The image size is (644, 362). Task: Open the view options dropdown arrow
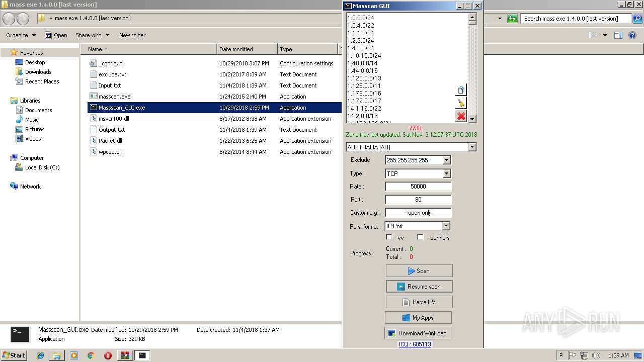coord(605,35)
